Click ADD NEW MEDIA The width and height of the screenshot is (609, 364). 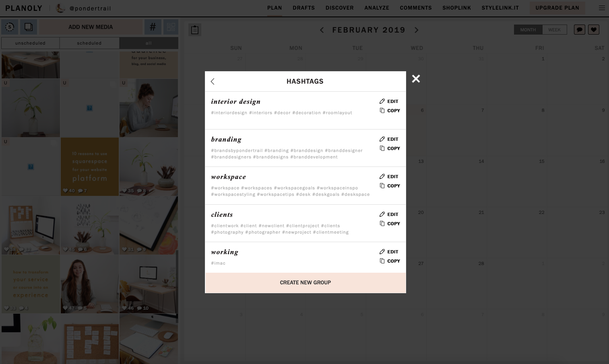point(91,27)
